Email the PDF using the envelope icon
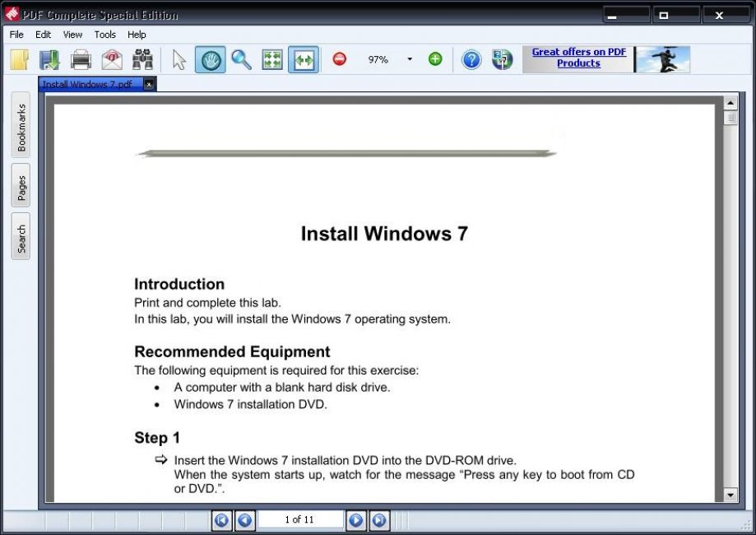This screenshot has width=756, height=535. coord(112,60)
